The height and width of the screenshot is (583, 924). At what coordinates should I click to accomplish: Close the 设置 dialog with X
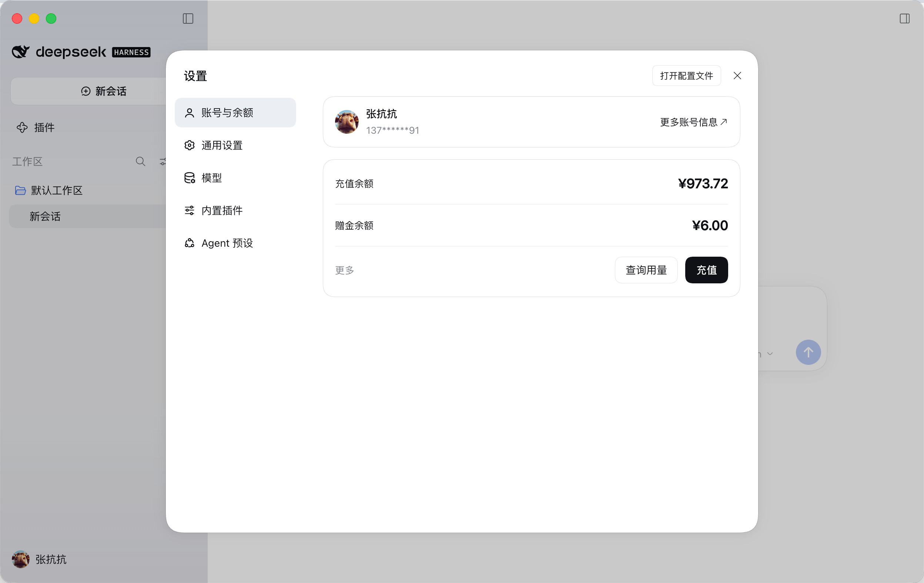click(737, 76)
